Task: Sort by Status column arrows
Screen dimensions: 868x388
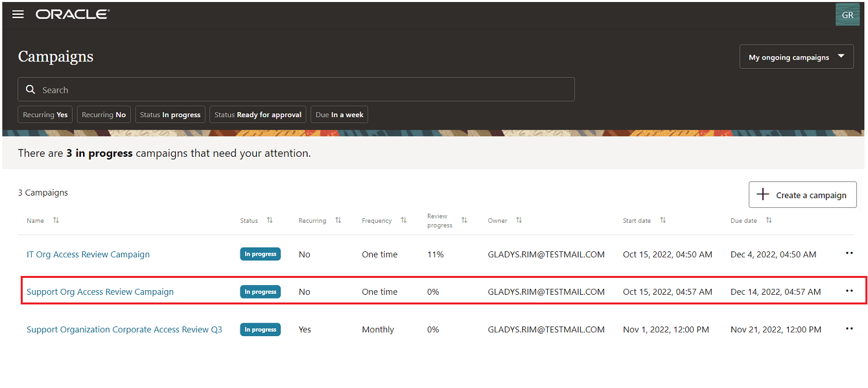Action: click(x=270, y=220)
